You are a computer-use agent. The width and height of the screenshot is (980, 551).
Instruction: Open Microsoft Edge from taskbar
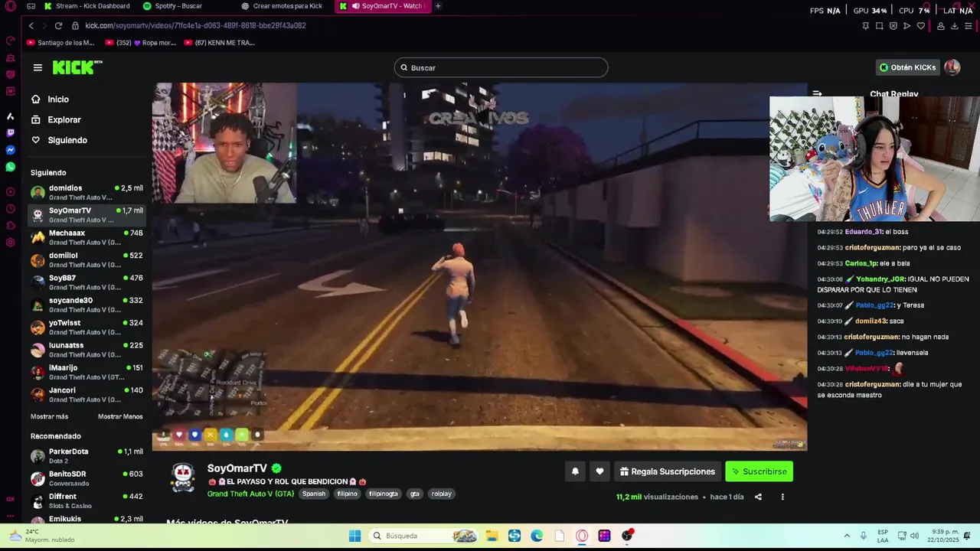(x=537, y=536)
